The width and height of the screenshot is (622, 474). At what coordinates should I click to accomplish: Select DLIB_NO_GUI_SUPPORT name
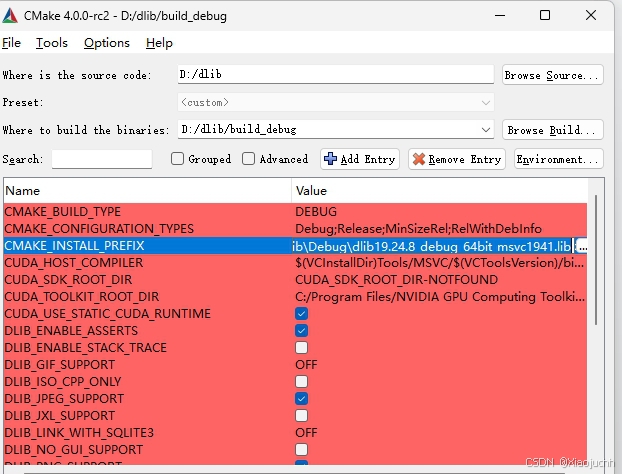coord(73,450)
